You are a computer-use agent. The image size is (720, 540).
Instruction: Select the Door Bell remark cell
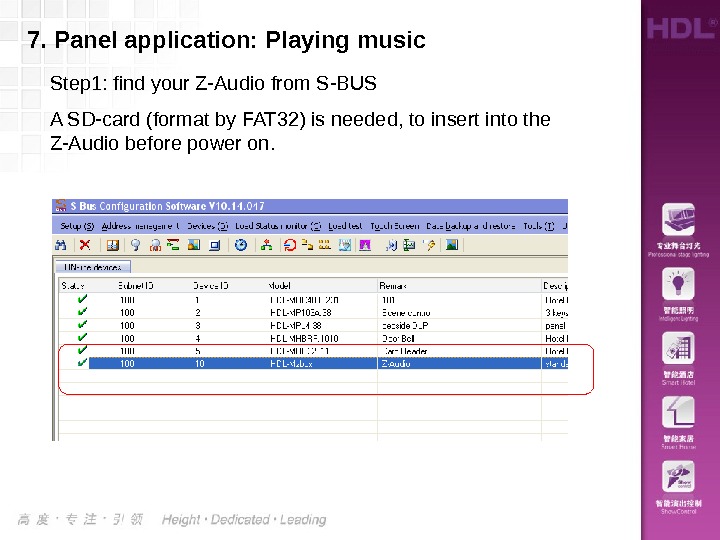459,338
